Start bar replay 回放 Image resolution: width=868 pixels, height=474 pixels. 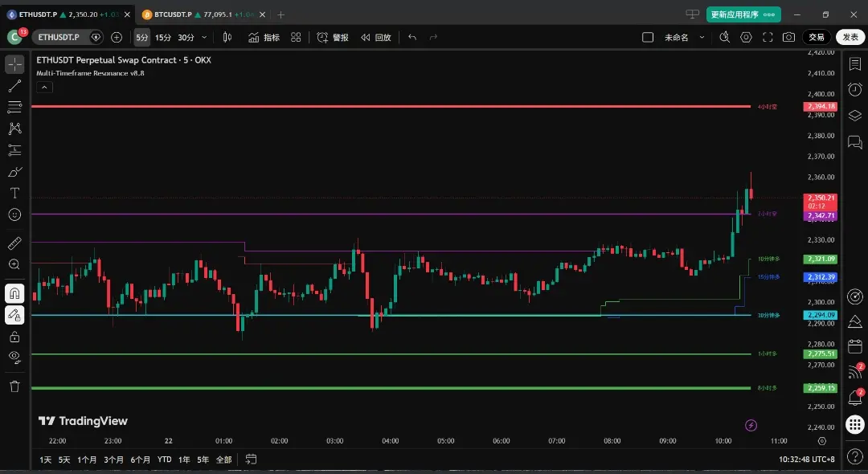click(376, 37)
